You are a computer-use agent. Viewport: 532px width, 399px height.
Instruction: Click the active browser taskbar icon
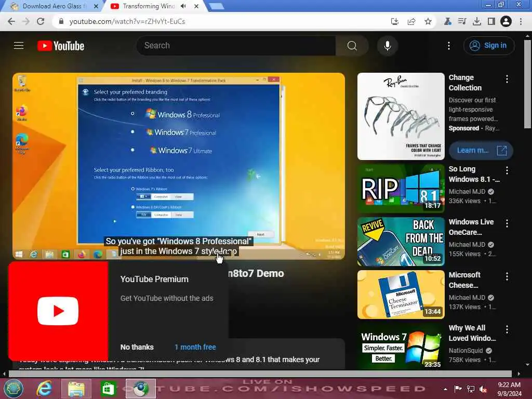(140, 389)
